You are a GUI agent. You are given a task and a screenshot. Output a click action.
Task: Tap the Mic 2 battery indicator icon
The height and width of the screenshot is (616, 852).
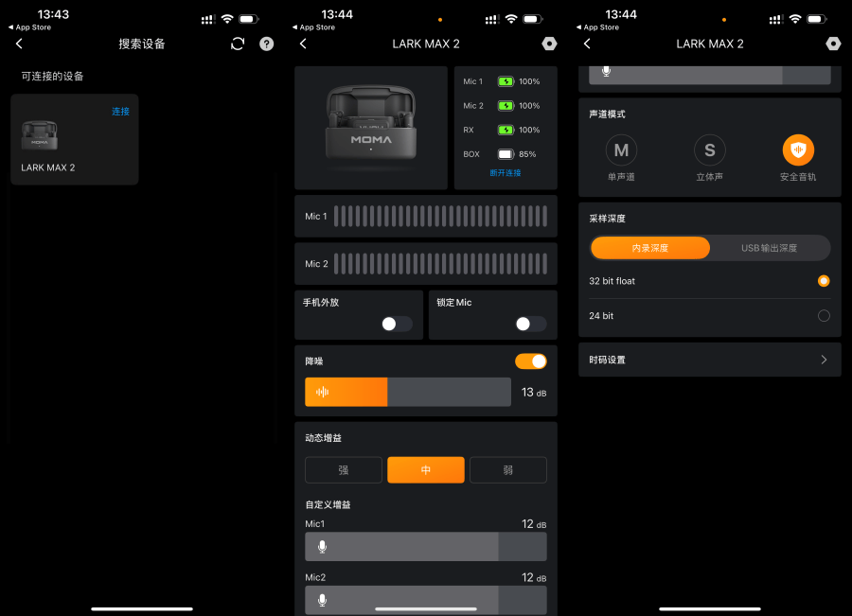click(506, 106)
